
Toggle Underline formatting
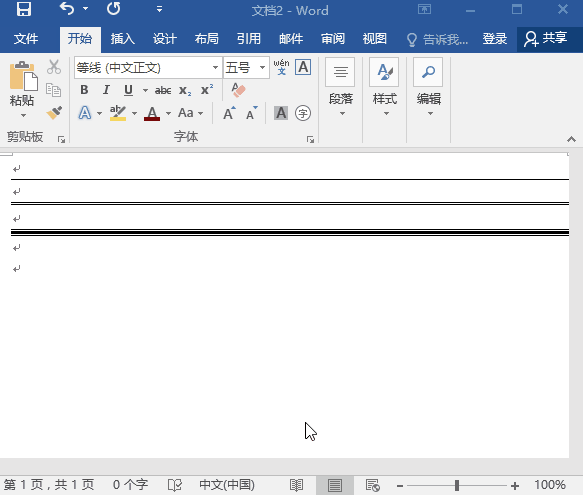[x=128, y=90]
